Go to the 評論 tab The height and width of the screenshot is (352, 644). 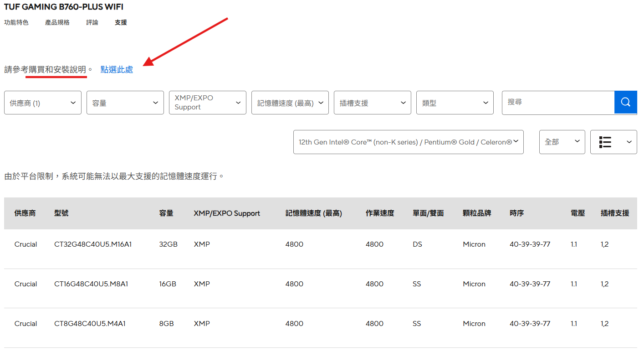click(x=92, y=22)
